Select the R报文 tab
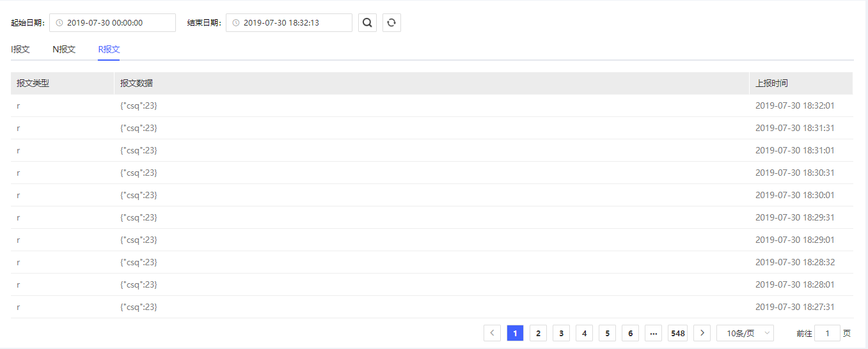Image resolution: width=868 pixels, height=349 pixels. 109,49
